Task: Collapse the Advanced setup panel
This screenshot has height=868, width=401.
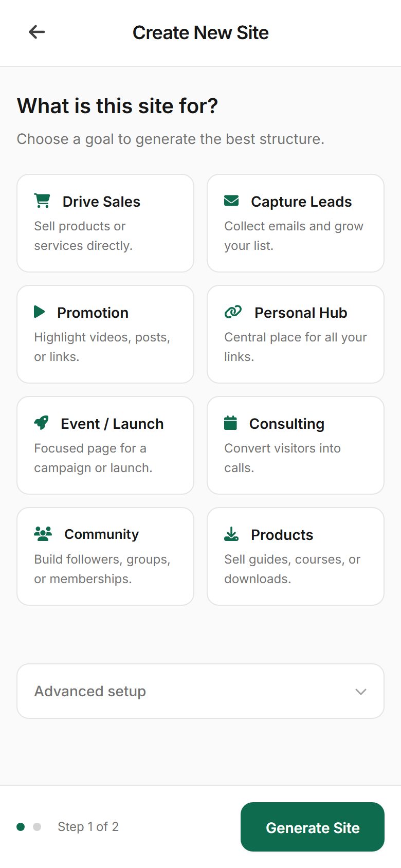Action: (x=200, y=691)
